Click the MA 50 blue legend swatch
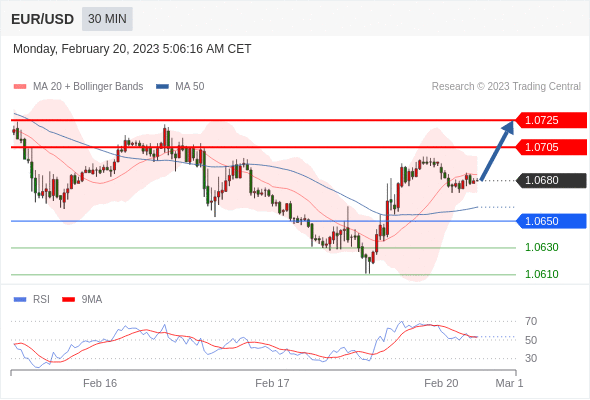590x400 pixels. click(x=162, y=87)
